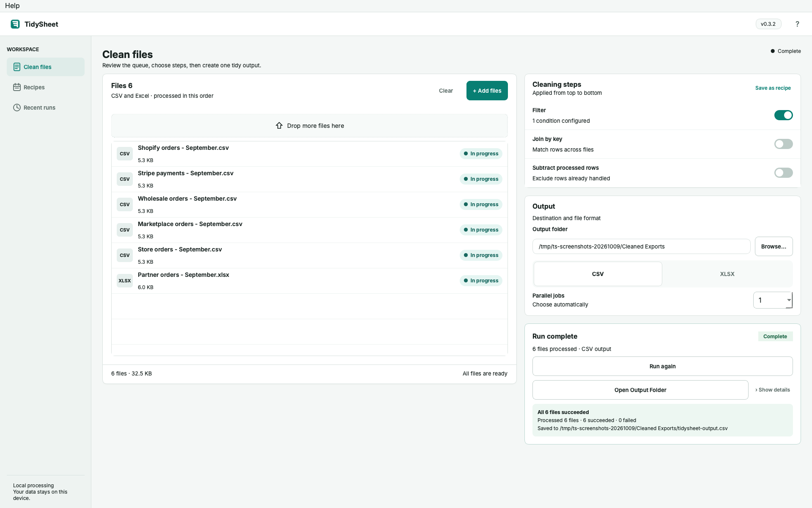
Task: Open the question mark help icon
Action: pyautogui.click(x=797, y=24)
